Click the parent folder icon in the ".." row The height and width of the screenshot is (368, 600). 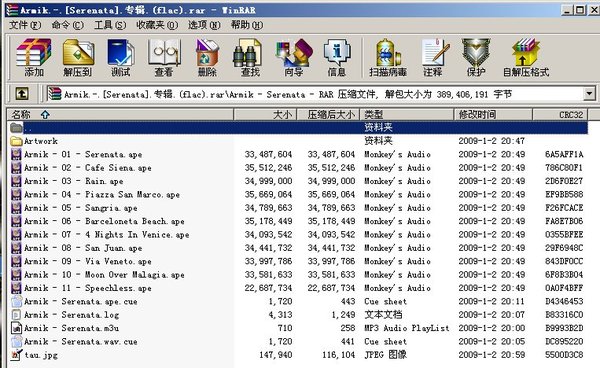[x=16, y=128]
